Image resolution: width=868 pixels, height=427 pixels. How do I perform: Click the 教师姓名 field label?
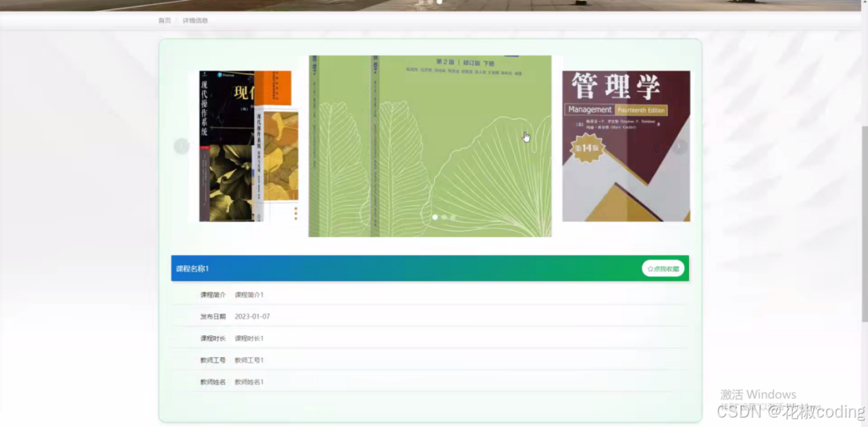pos(213,382)
